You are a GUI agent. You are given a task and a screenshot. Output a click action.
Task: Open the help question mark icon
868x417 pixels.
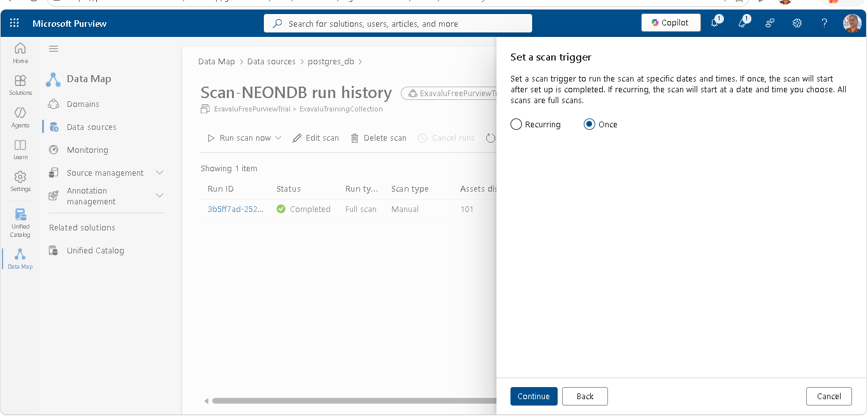click(x=824, y=23)
